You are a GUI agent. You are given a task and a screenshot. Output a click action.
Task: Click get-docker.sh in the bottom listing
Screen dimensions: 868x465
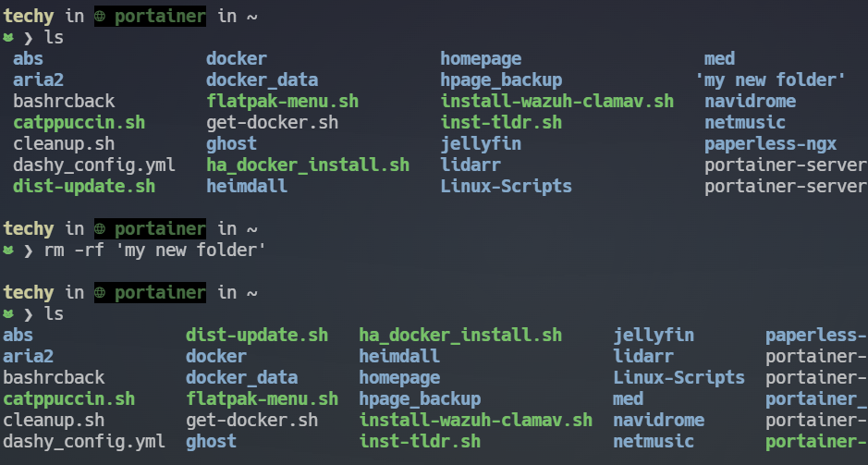[x=251, y=420]
